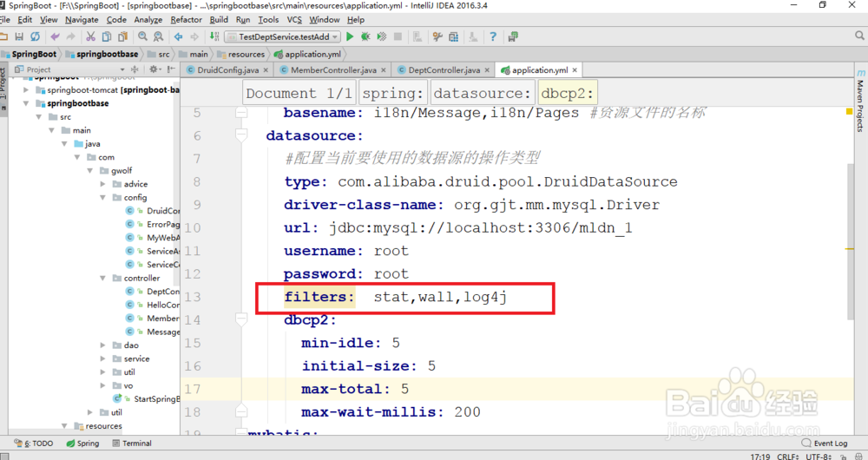
Task: Expand the dao package node
Action: tap(102, 345)
